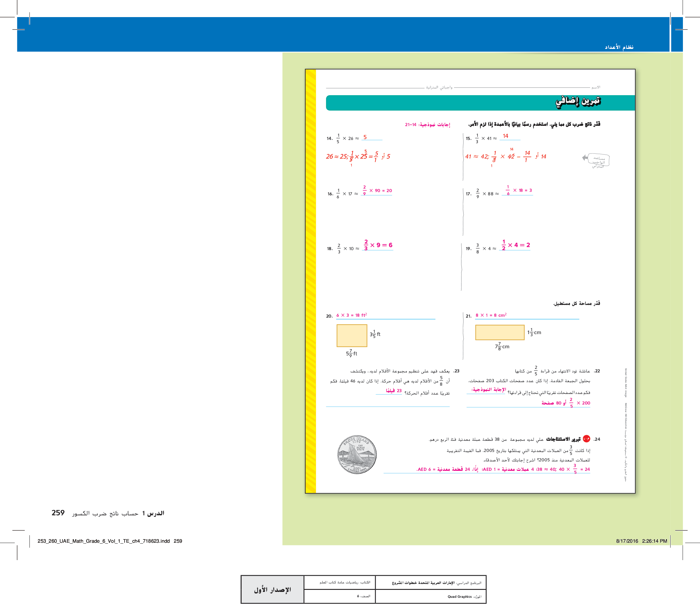The image size is (700, 609).
Task: Click the pink answer for problem 18
Action: point(378,245)
